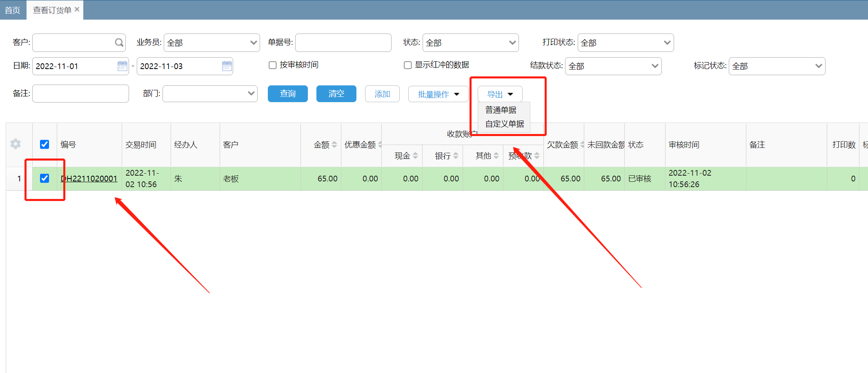Enable 按审核时间 checkbox

(x=273, y=65)
